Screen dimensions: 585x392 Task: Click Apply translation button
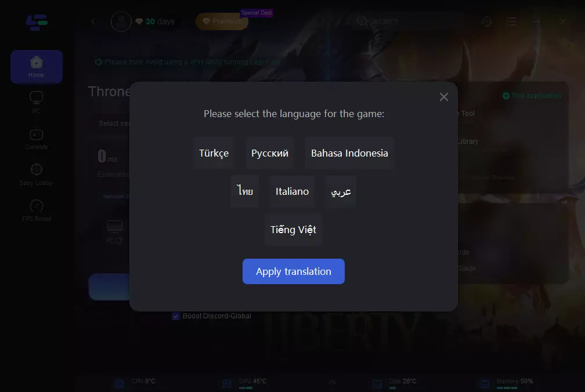294,271
